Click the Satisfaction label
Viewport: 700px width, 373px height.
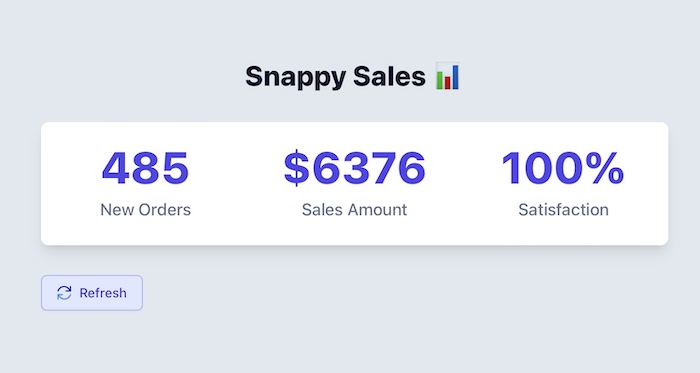pos(563,210)
